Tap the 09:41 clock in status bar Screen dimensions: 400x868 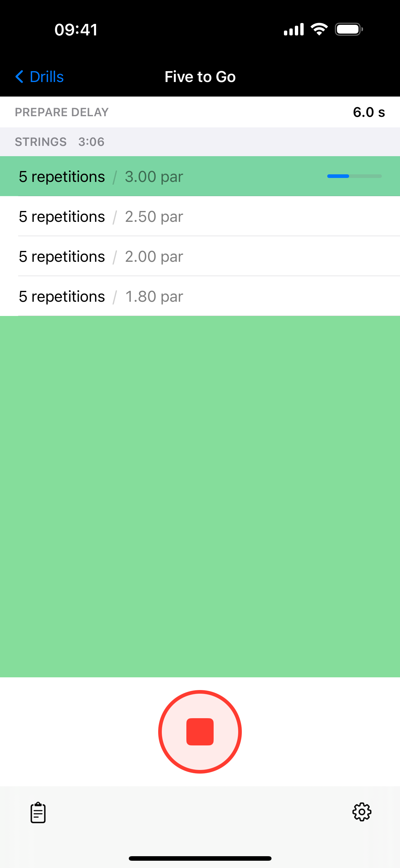pos(76,30)
